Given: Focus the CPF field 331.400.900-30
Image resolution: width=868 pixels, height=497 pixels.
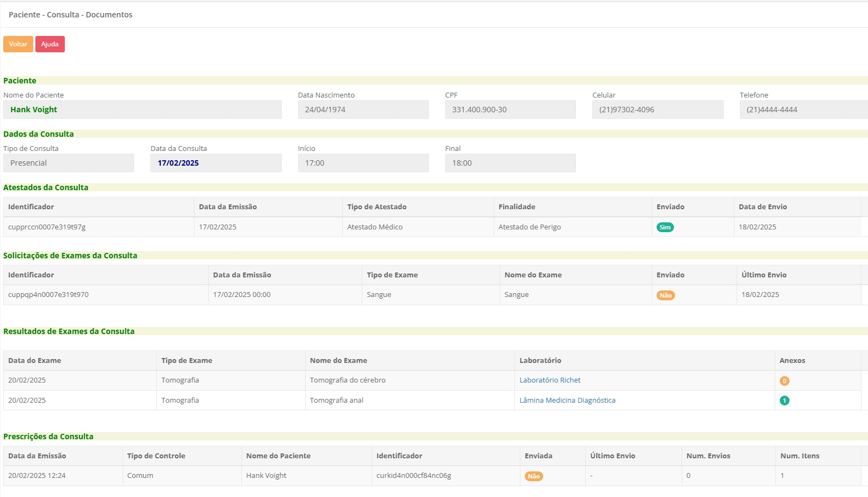Looking at the screenshot, I should pyautogui.click(x=511, y=110).
